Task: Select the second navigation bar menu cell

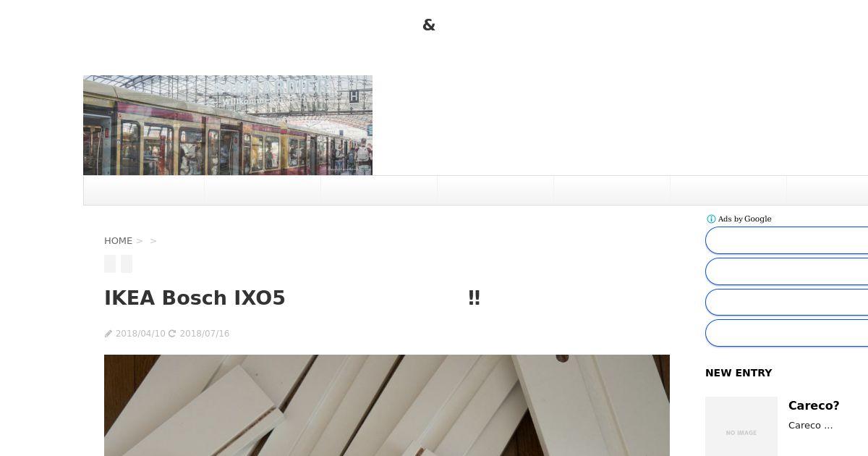Action: [263, 190]
